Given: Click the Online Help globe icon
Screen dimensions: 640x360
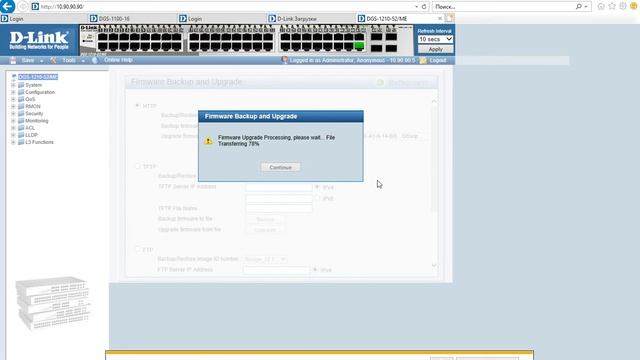Looking at the screenshot, I should point(95,60).
